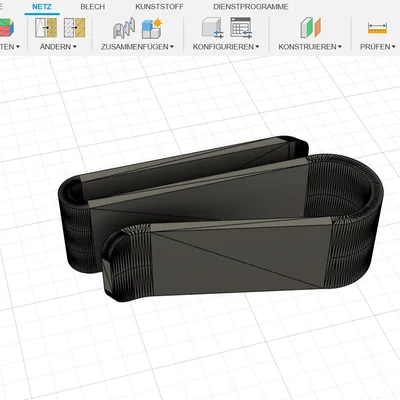The image size is (400, 400).
Task: Click the cube with sliders configure icon
Action: (213, 28)
